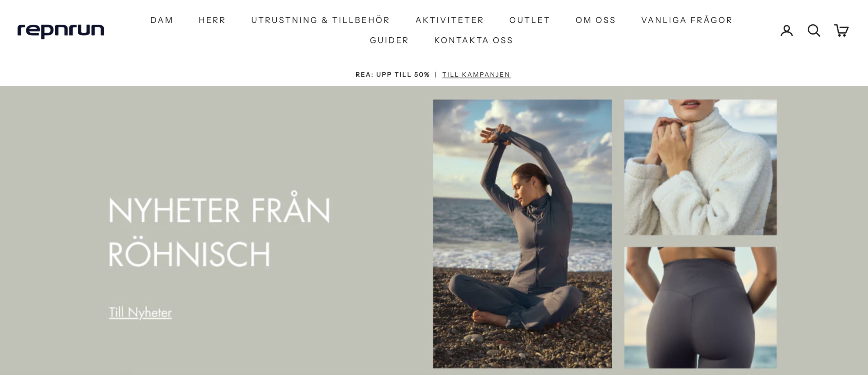Open the HERR menu
The image size is (868, 375).
tap(212, 20)
